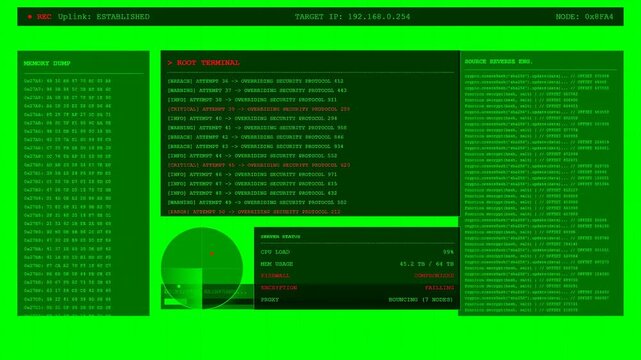Select the ATTEMPT 44 info log line
Viewport: 641px width, 360px height.
coord(252,156)
